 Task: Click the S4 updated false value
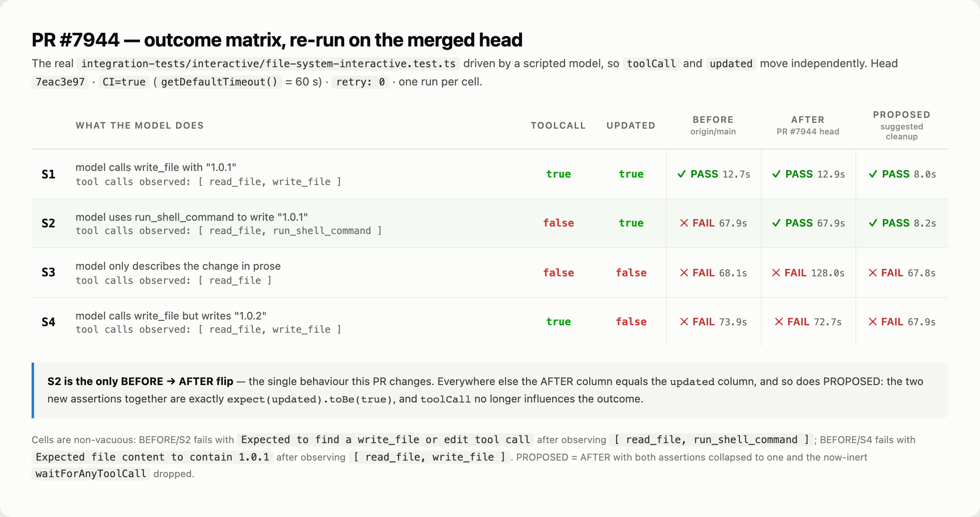point(631,322)
